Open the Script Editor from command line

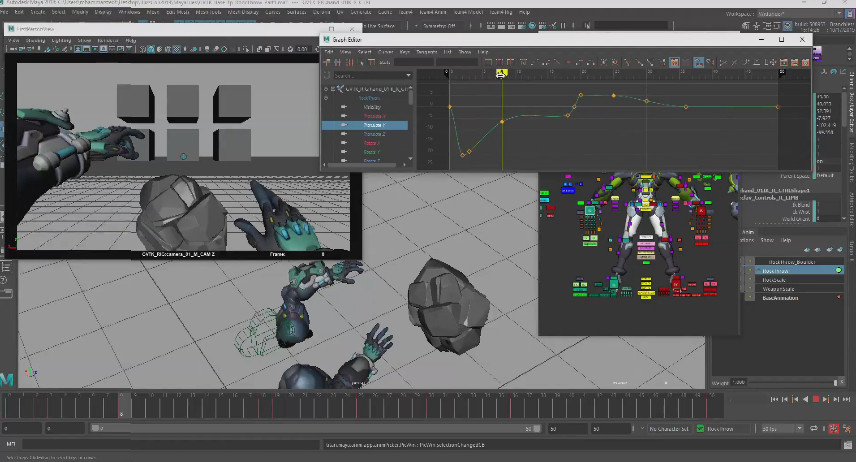[x=848, y=445]
